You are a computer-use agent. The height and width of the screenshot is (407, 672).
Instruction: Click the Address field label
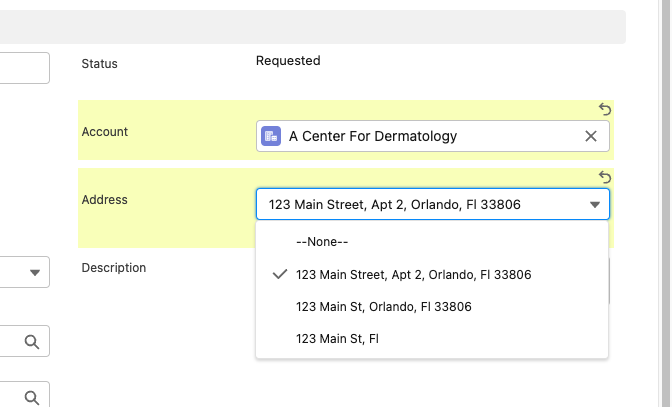105,200
